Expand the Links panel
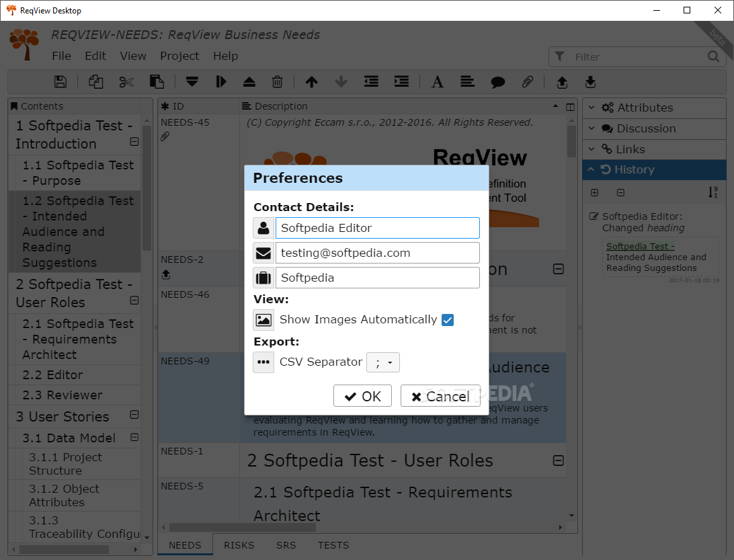Image resolution: width=734 pixels, height=560 pixels. coord(655,149)
